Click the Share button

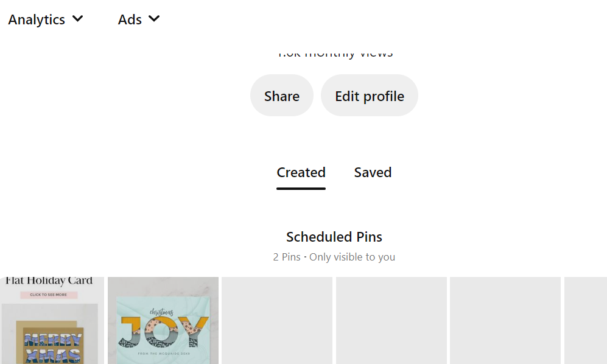(x=282, y=96)
